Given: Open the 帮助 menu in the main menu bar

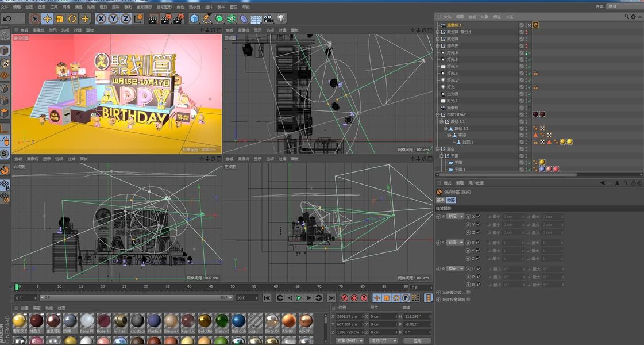Looking at the screenshot, I should click(x=246, y=7).
